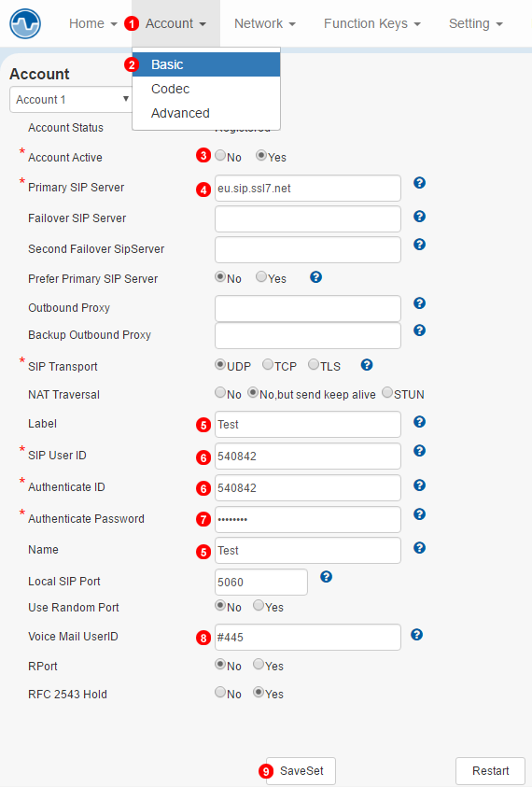
Task: Show help for Prefer Primary SIP Server
Action: coord(315,276)
